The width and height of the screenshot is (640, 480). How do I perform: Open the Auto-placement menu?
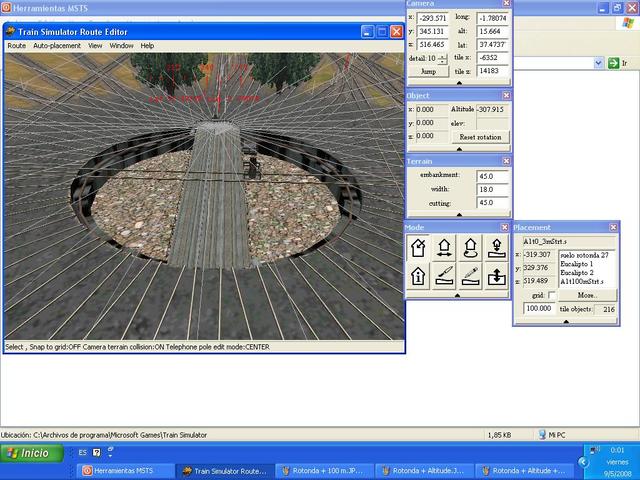(57, 46)
